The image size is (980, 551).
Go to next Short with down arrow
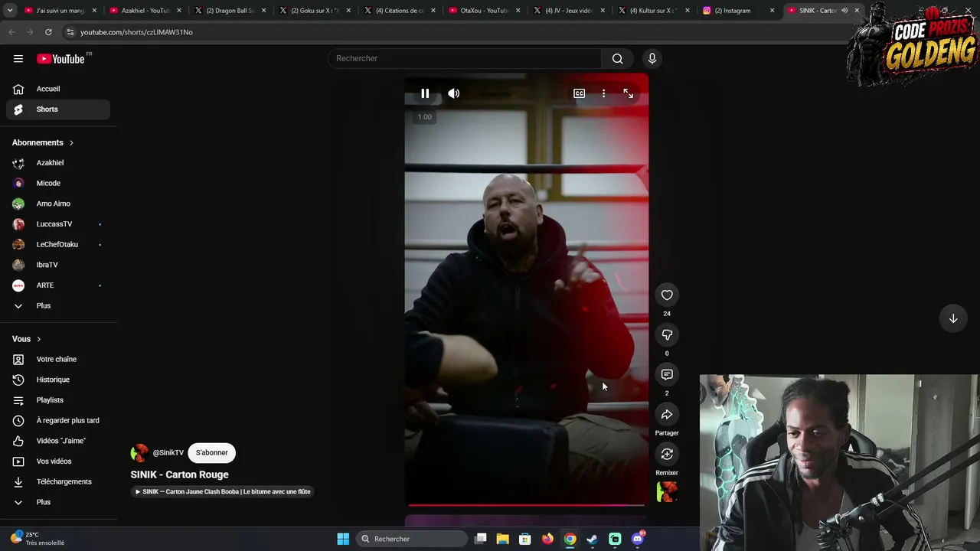click(x=953, y=318)
